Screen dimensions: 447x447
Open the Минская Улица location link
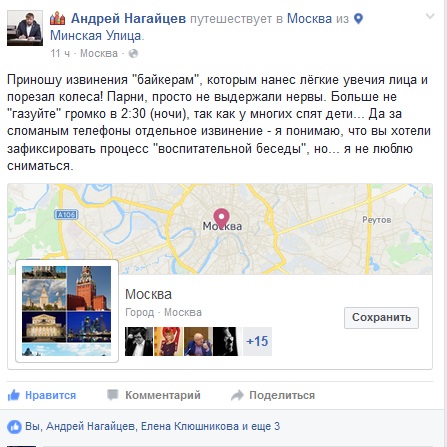click(x=96, y=35)
